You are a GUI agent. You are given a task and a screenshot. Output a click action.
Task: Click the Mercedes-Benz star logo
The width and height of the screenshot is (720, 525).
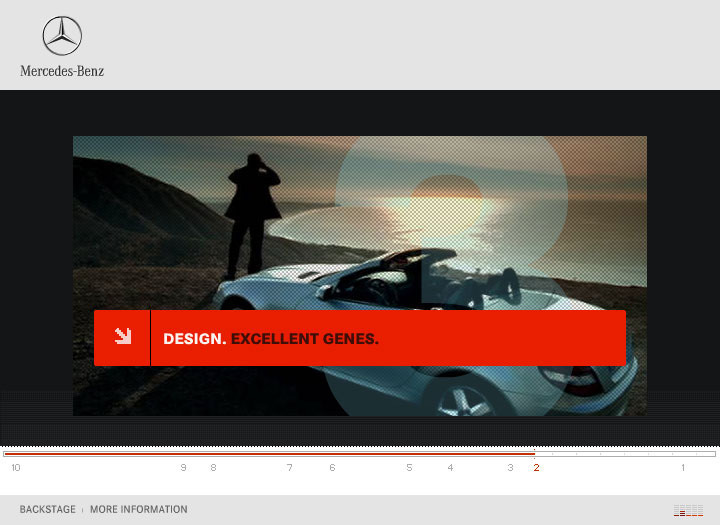pos(62,36)
